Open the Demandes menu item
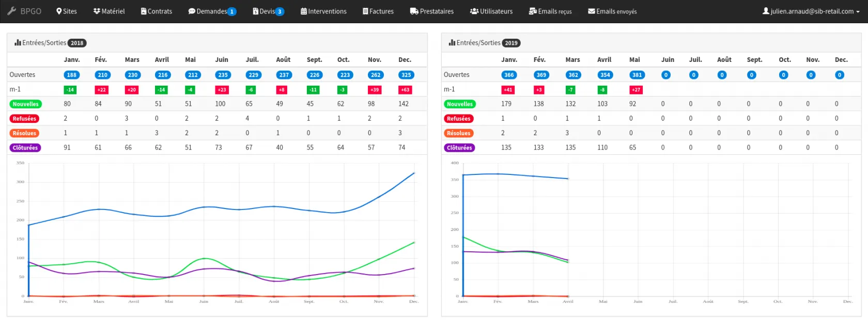 (x=211, y=11)
